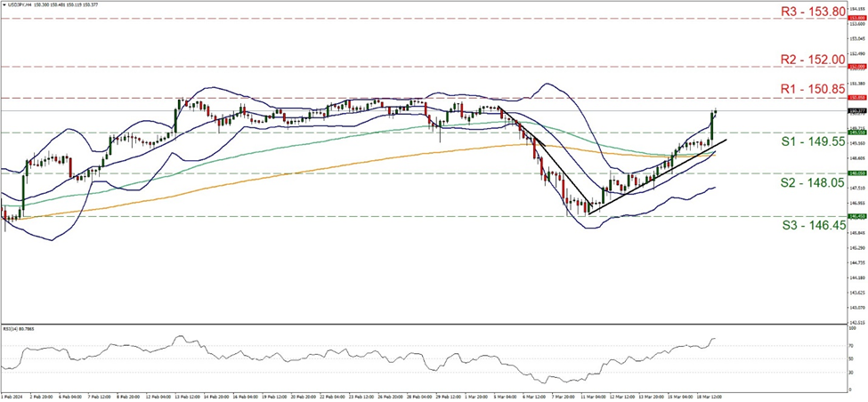Viewport: 868px width, 402px height.
Task: Click the green 148.050 price tag on axis
Action: (854, 173)
